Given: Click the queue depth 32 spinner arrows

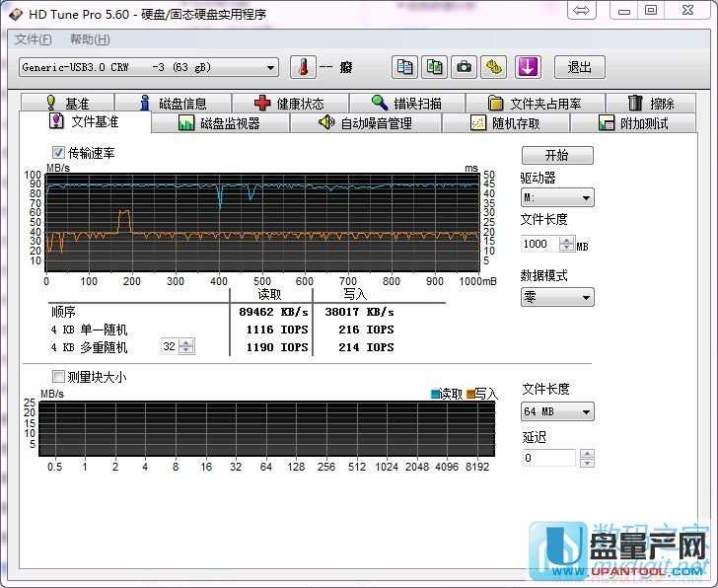Looking at the screenshot, I should pos(185,346).
